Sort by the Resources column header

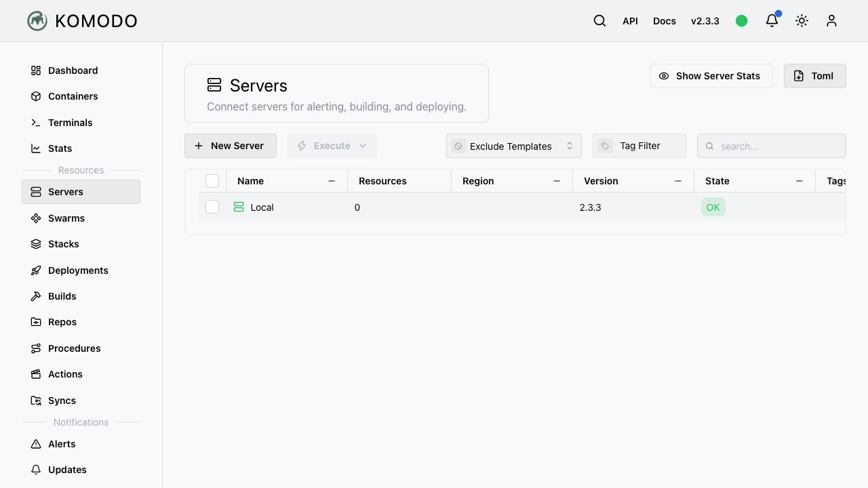point(382,181)
